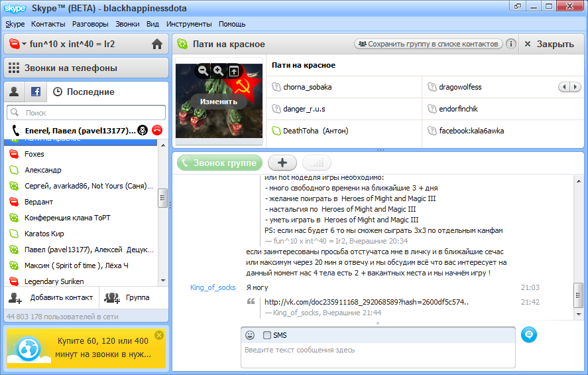Upload a new group picture icon

[234, 70]
